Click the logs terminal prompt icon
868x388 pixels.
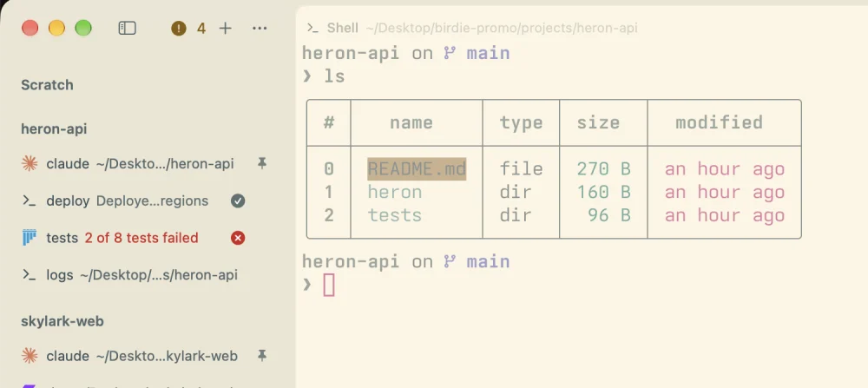click(30, 274)
